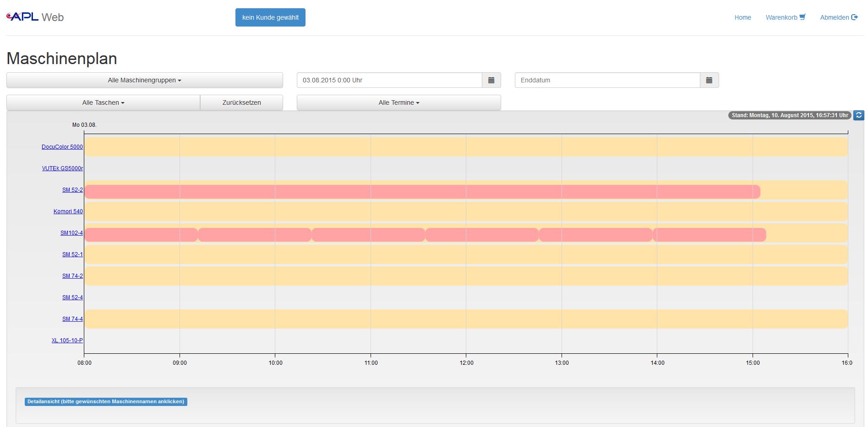This screenshot has width=868, height=427.
Task: Open the start date calendar picker icon
Action: pos(491,80)
